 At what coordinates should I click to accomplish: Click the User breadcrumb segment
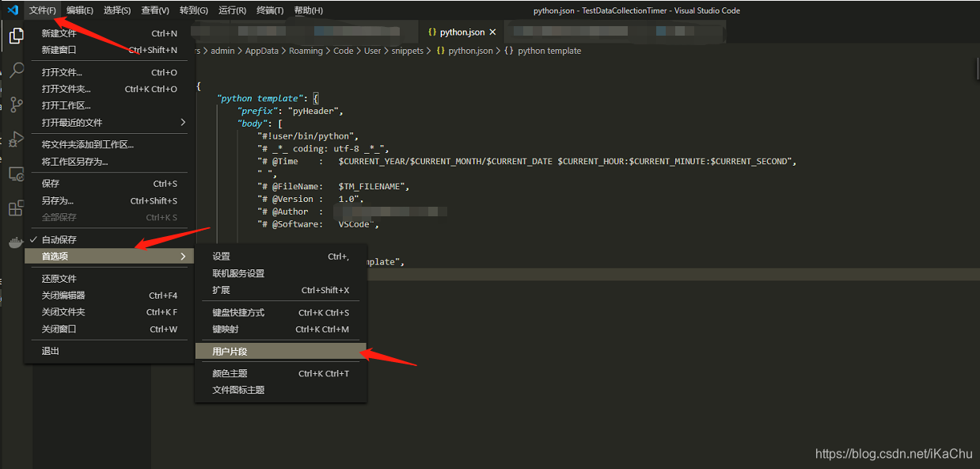[x=372, y=51]
